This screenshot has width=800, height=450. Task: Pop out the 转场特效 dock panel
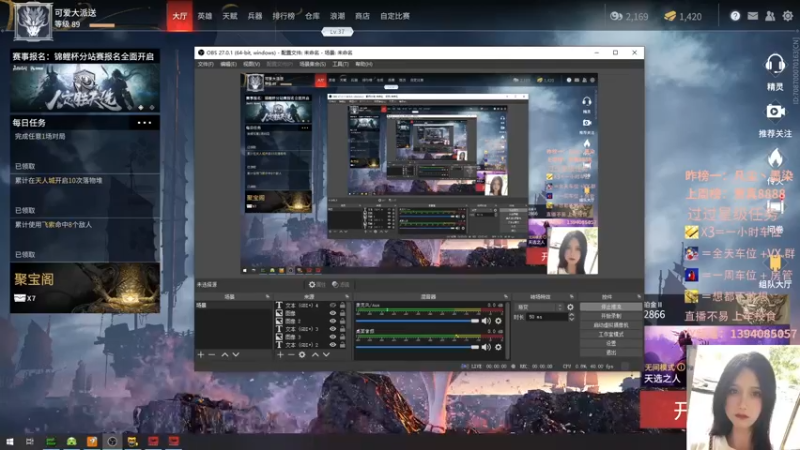tap(571, 296)
